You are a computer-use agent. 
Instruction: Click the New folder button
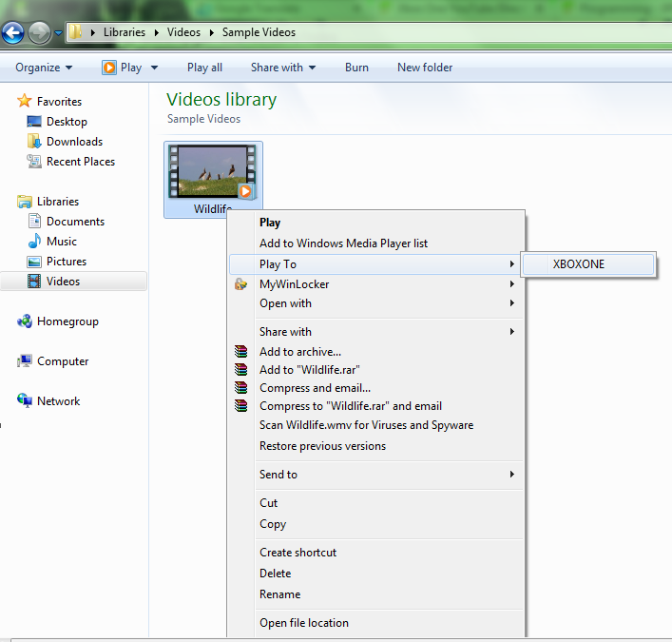[425, 68]
